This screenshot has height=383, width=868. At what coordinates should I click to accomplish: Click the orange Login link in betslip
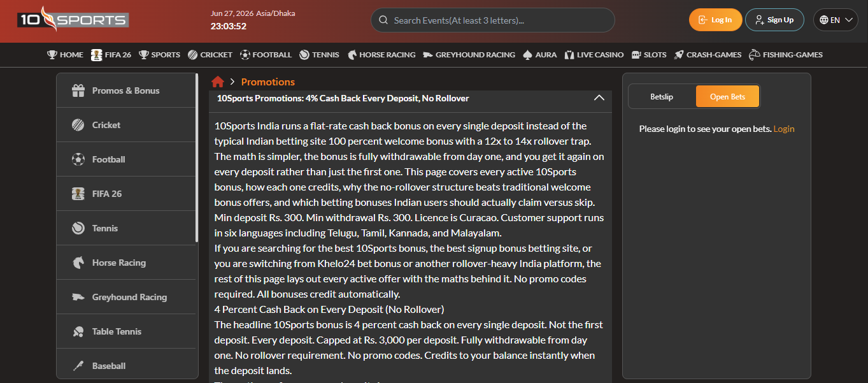click(784, 129)
